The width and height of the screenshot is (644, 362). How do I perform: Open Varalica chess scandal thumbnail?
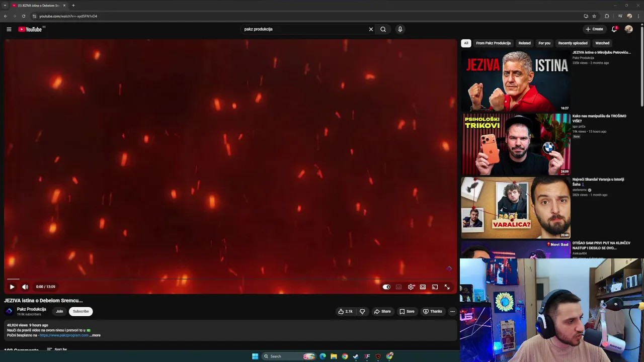(x=516, y=208)
